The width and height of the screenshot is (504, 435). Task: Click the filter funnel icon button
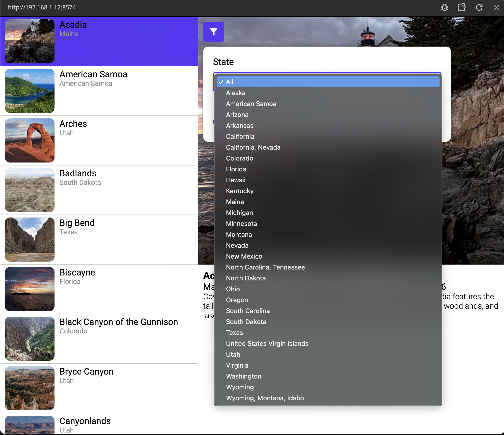pos(213,32)
